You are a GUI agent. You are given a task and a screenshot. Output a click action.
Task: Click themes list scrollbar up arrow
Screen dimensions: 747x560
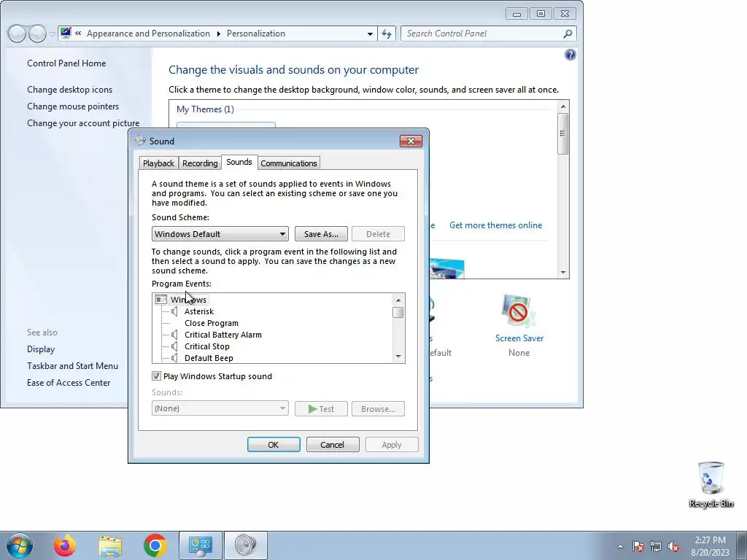point(563,106)
